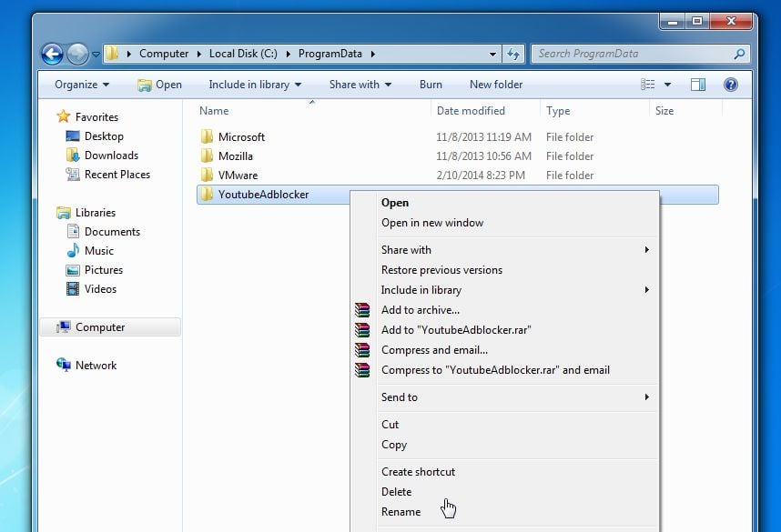This screenshot has height=532, width=781.
Task: Select the Mozilla folder icon
Action: (207, 156)
